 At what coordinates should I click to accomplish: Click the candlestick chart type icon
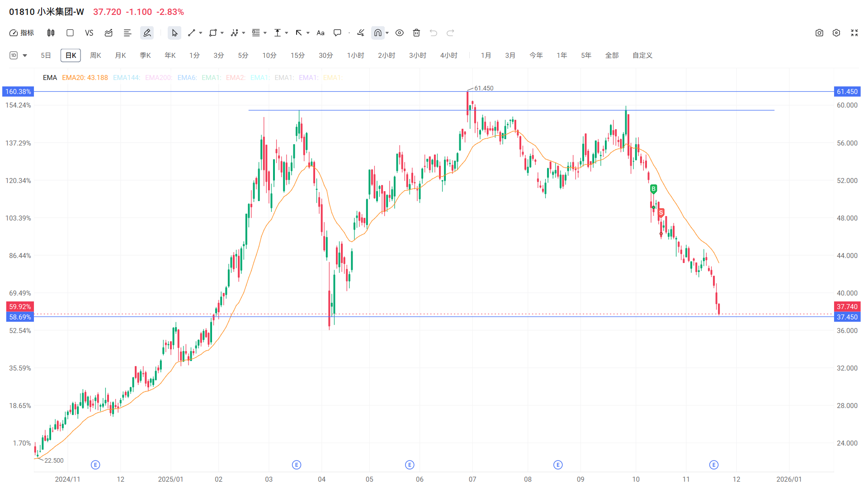51,33
